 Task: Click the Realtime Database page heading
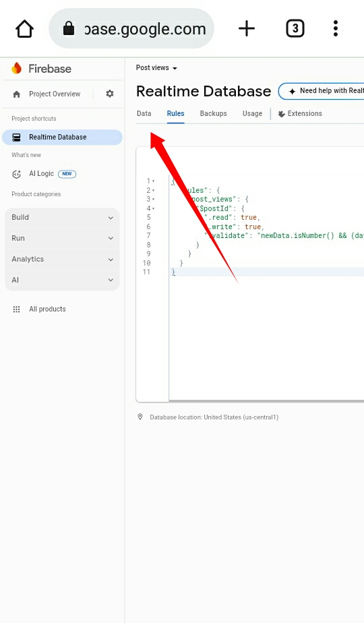pyautogui.click(x=204, y=92)
